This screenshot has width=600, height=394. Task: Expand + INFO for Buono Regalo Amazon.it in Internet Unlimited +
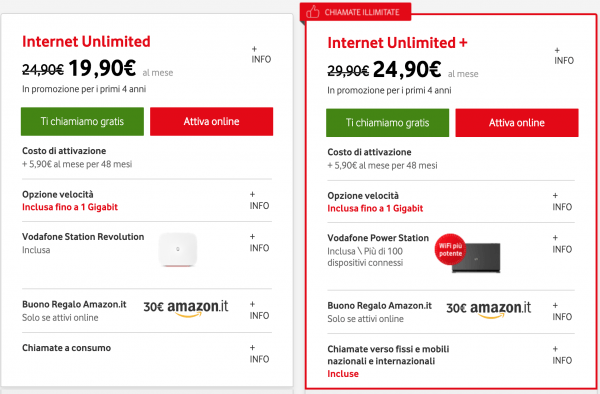click(x=562, y=311)
